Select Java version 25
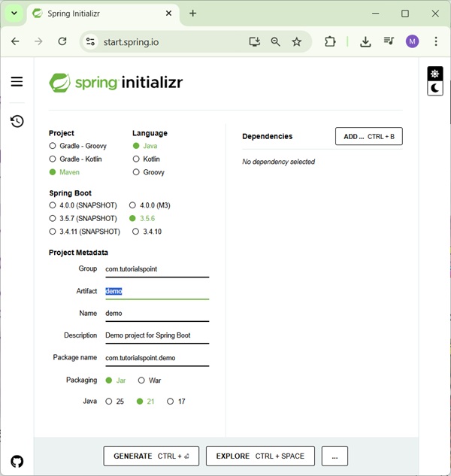 click(115, 402)
